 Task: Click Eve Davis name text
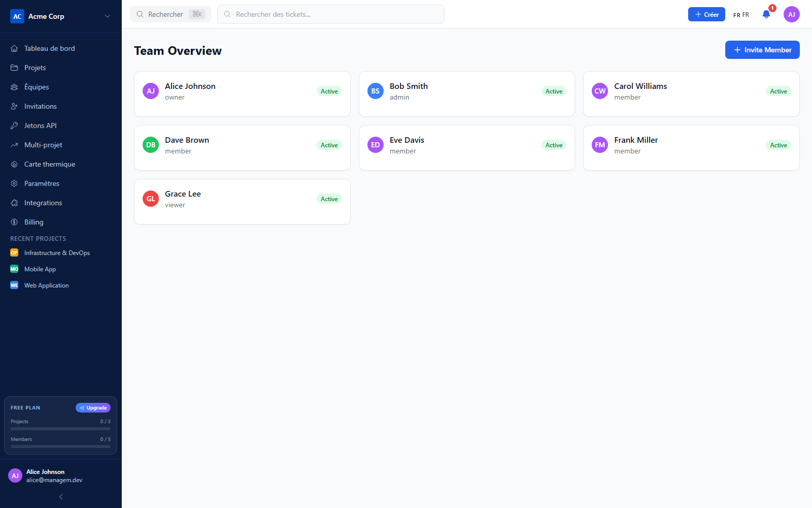(x=407, y=140)
